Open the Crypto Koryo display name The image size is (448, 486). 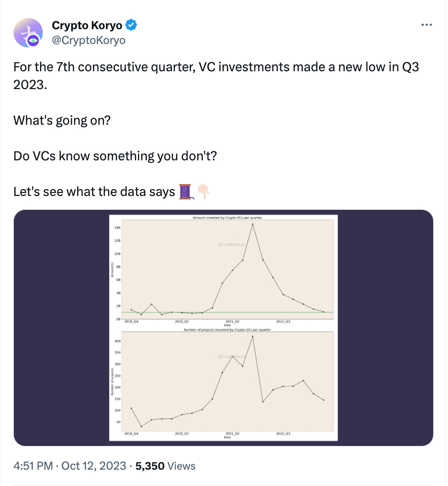pos(87,25)
